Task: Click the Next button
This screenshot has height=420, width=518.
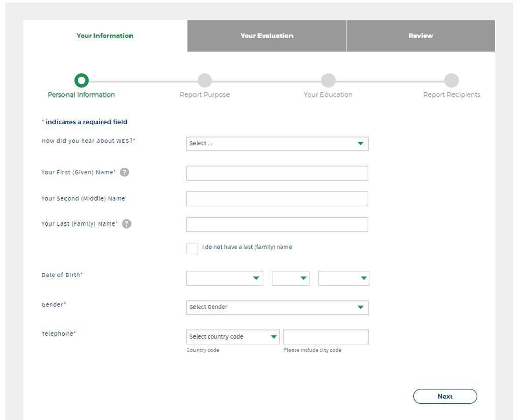Action: pyautogui.click(x=445, y=396)
